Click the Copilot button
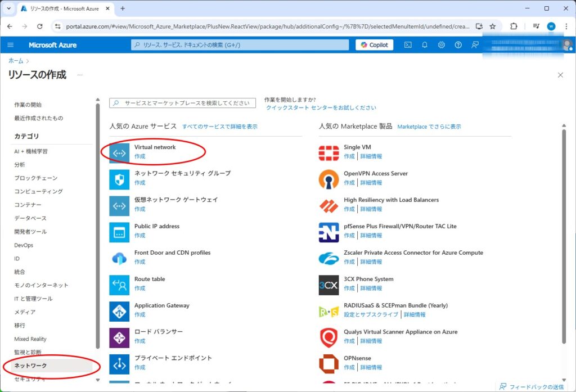576x392 pixels. coord(374,45)
